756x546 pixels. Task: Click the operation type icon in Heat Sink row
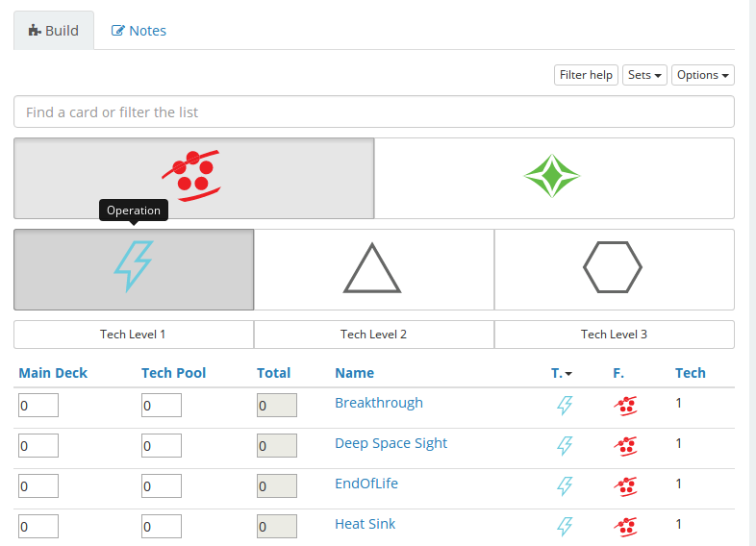tap(565, 526)
